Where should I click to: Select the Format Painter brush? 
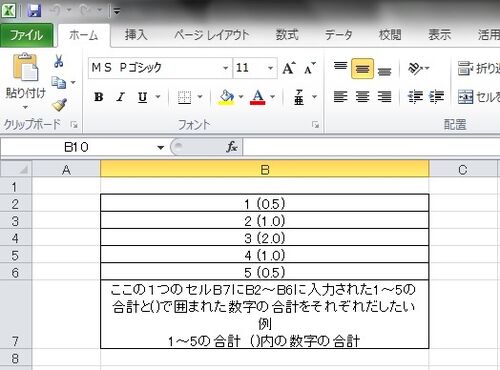pyautogui.click(x=59, y=105)
